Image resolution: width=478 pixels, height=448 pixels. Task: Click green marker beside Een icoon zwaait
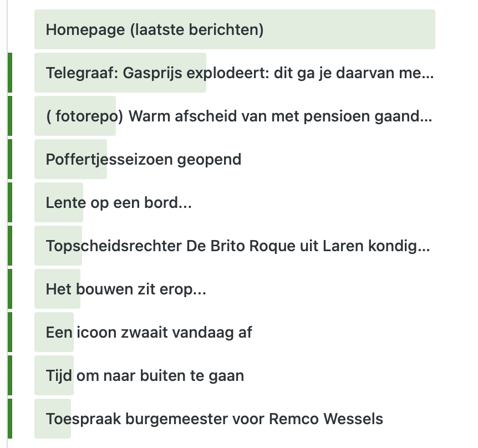(10, 332)
